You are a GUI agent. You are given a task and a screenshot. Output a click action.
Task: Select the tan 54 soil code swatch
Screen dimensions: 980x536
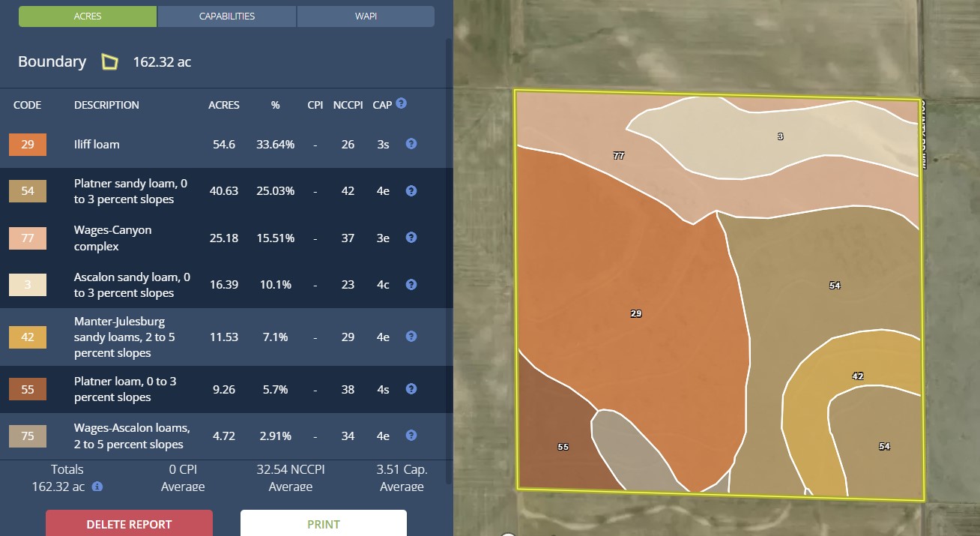(x=28, y=191)
